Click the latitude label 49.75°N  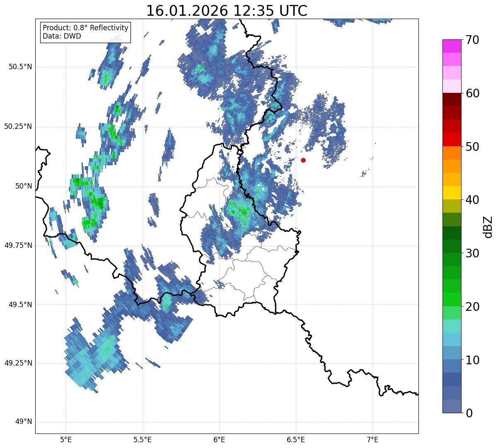point(18,245)
